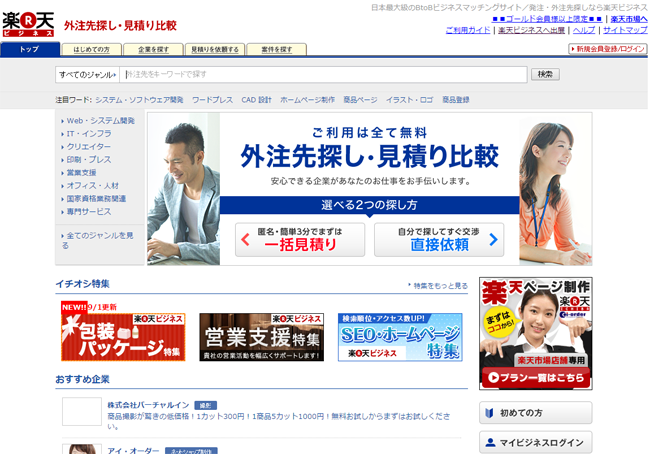Viewport: 650px width, 454px height.
Task: Click the 初めての方 sidebar button
Action: click(536, 413)
